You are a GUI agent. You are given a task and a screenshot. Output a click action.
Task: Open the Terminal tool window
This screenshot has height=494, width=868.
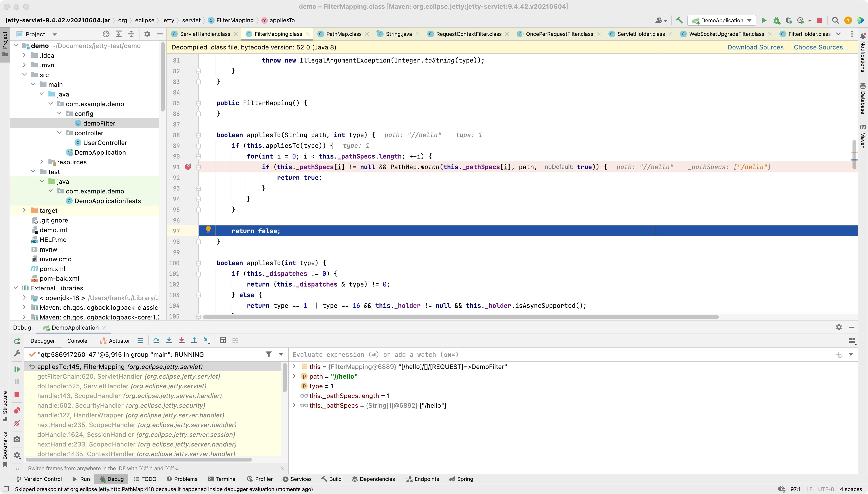pyautogui.click(x=222, y=479)
